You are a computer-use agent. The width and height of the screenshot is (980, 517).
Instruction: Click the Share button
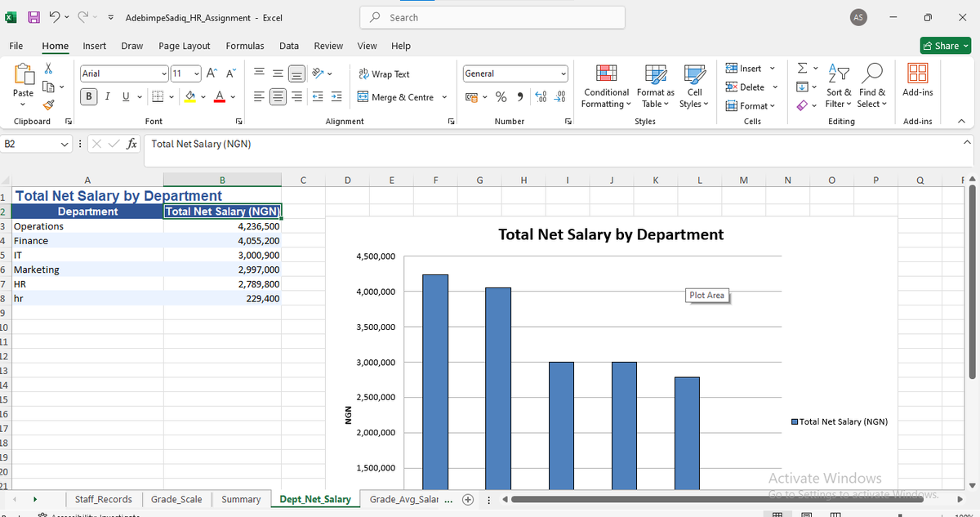tap(945, 46)
